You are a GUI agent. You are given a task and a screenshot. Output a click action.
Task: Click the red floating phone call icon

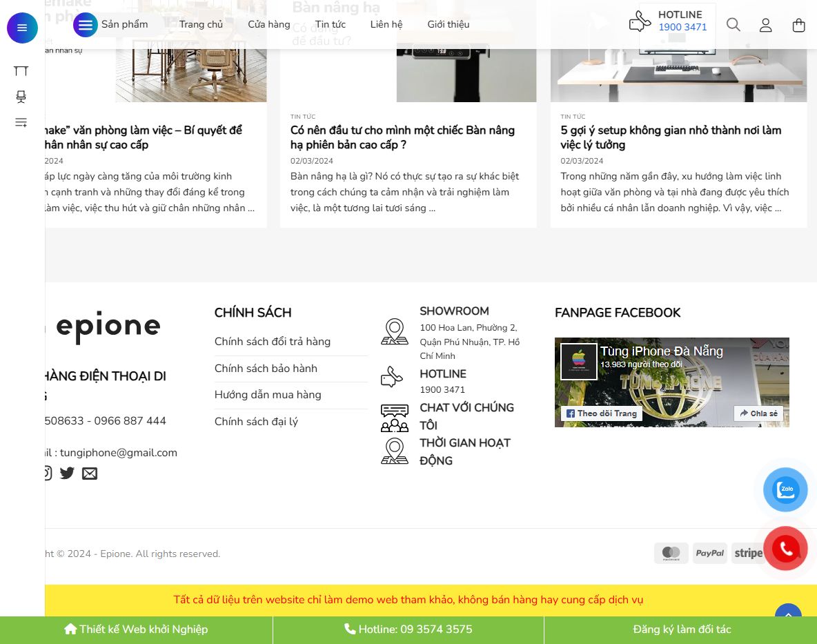785,548
